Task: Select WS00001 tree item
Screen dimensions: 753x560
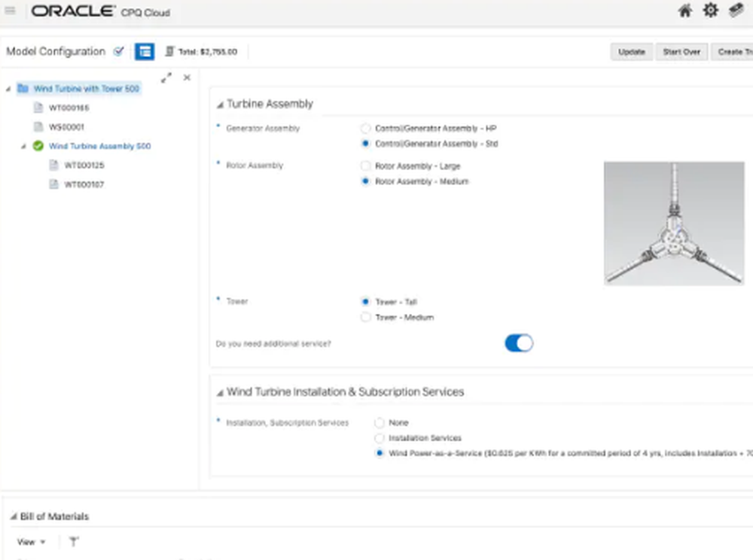Action: tap(66, 126)
